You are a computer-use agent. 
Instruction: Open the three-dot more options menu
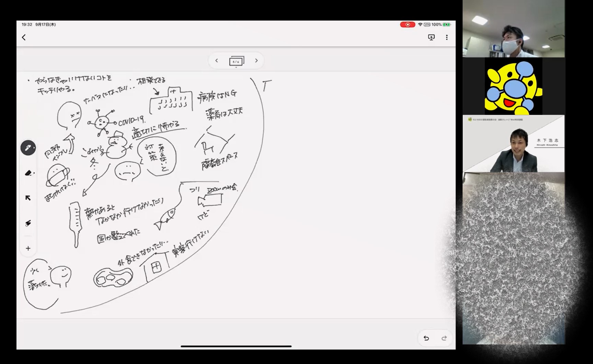446,37
